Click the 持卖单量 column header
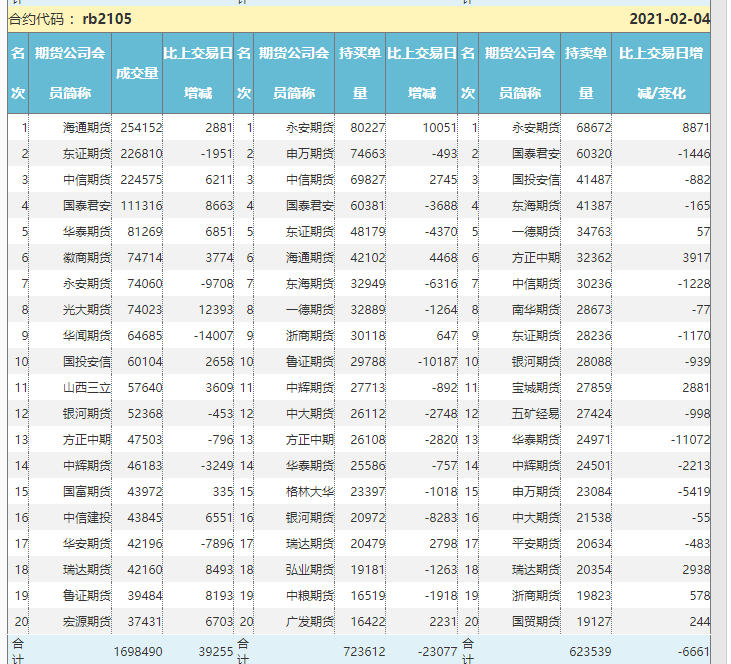Screen dimensions: 731x664 (x=586, y=73)
